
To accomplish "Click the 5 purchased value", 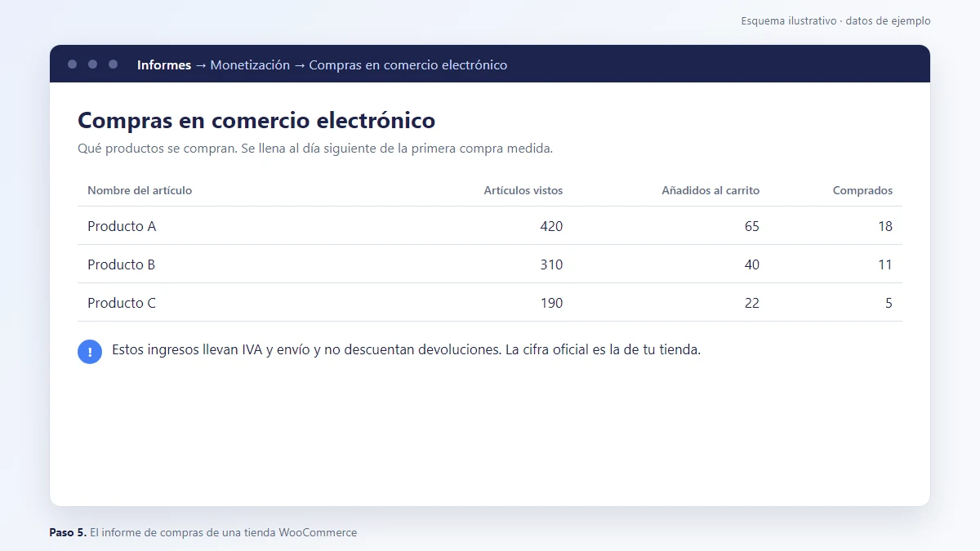I will point(889,303).
